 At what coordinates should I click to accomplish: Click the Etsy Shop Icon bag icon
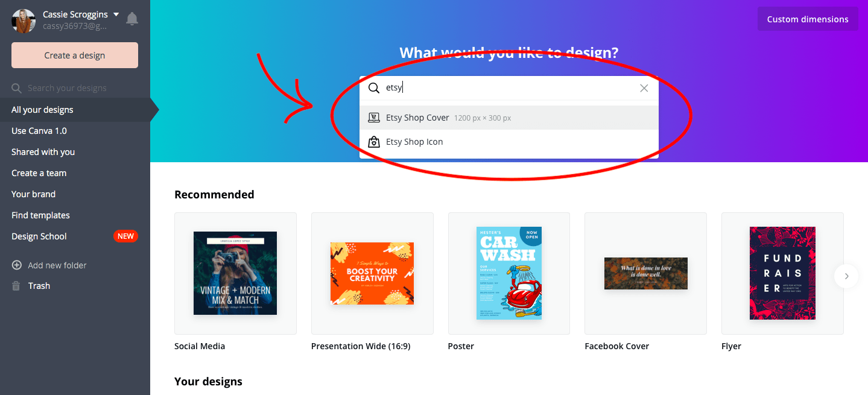(x=374, y=142)
